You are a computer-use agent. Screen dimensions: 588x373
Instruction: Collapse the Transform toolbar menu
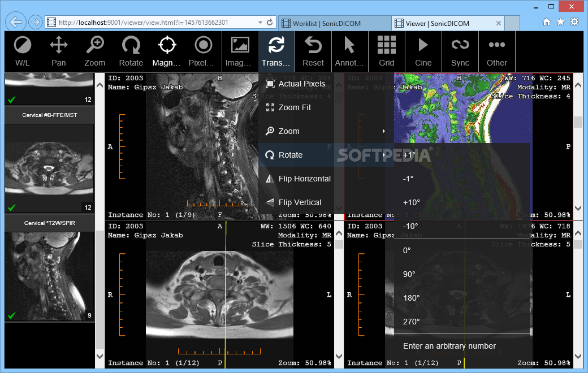(276, 51)
